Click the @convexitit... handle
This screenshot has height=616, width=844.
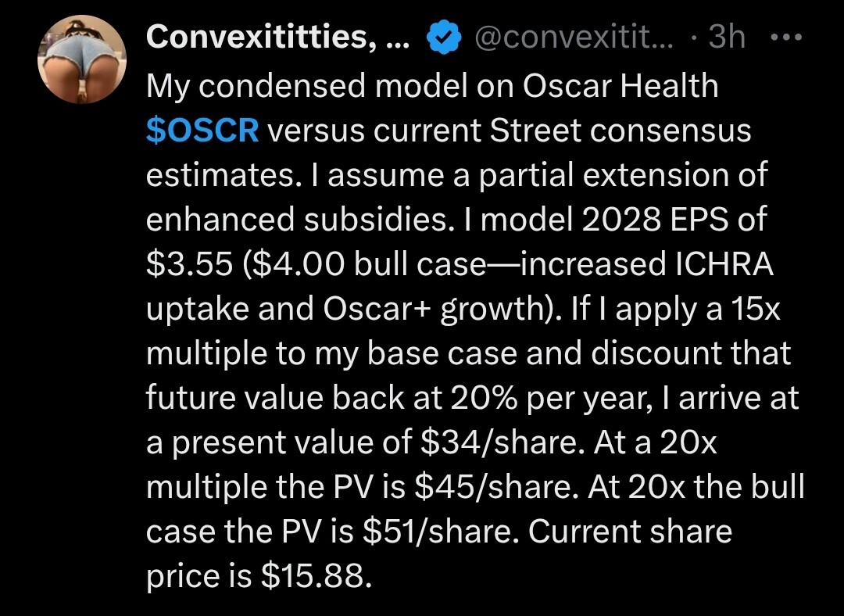click(574, 38)
